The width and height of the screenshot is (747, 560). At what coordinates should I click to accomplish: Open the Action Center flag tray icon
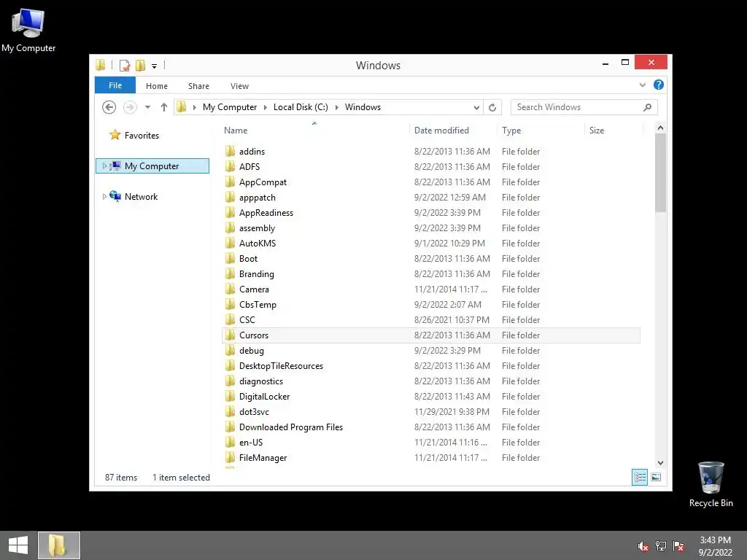click(x=678, y=546)
